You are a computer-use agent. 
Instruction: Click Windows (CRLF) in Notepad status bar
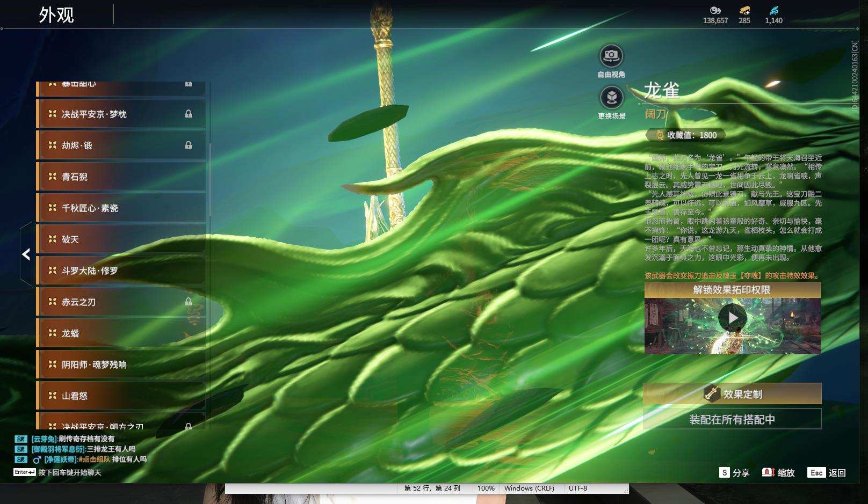tap(529, 488)
